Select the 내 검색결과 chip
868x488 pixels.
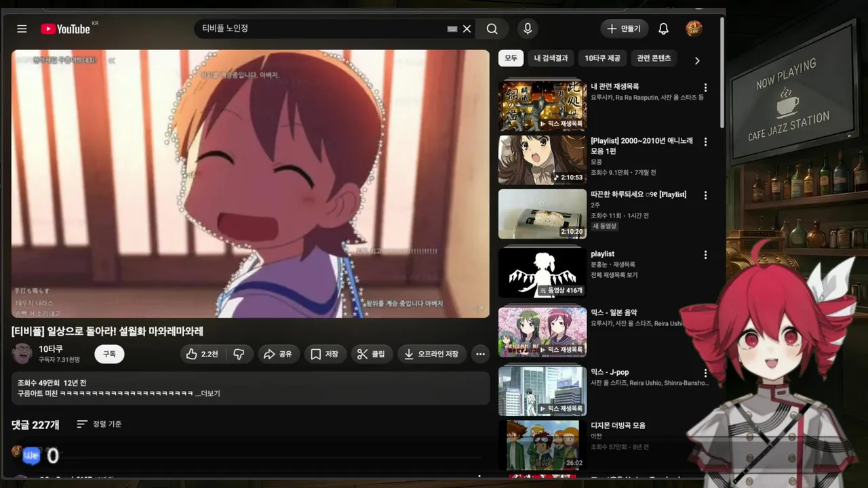[551, 58]
